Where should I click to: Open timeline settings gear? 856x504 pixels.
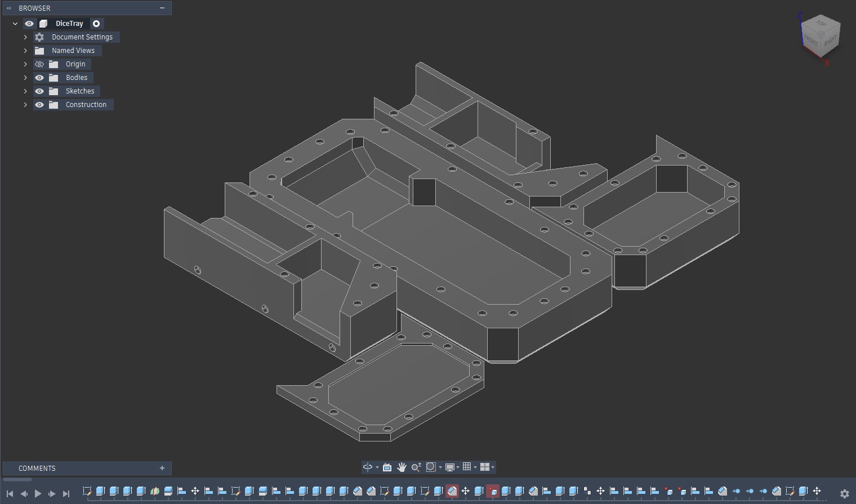pos(844,493)
